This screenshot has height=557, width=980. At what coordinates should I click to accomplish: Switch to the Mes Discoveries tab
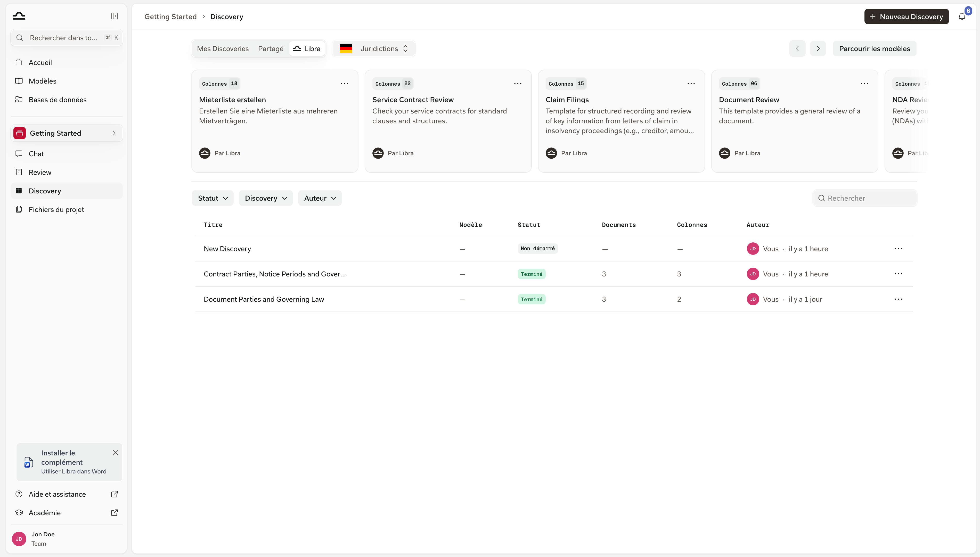click(x=223, y=48)
